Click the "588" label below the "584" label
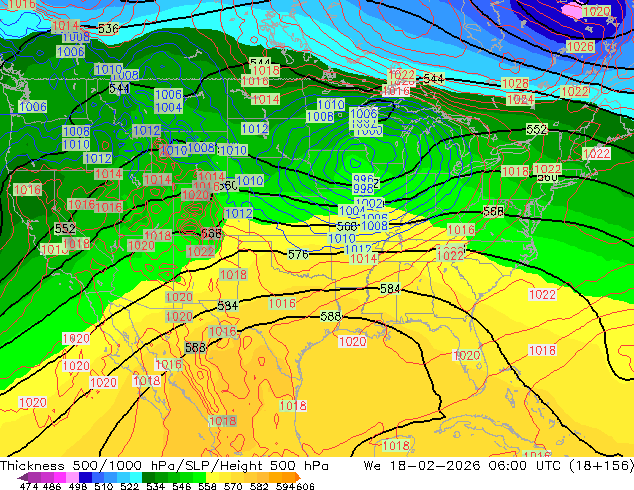 [331, 316]
